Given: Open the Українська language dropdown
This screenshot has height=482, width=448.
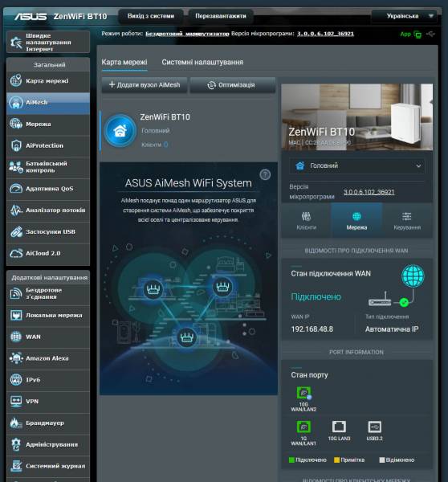Looking at the screenshot, I should pos(404,16).
